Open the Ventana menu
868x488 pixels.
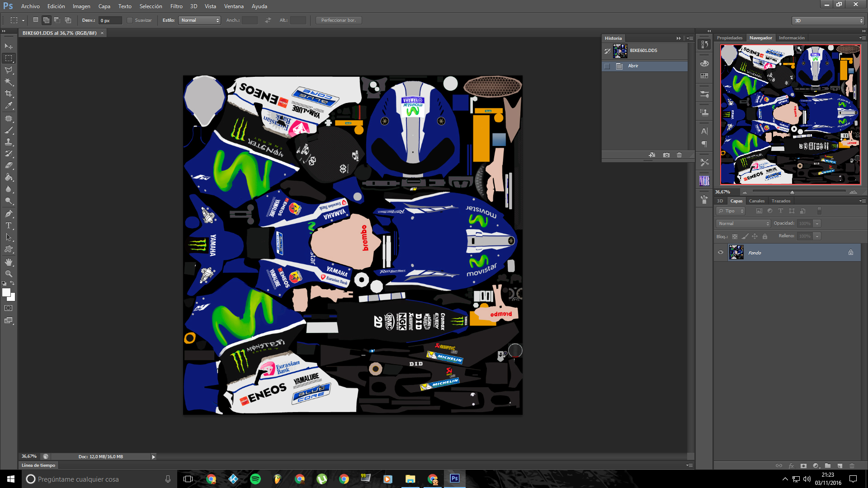[234, 6]
